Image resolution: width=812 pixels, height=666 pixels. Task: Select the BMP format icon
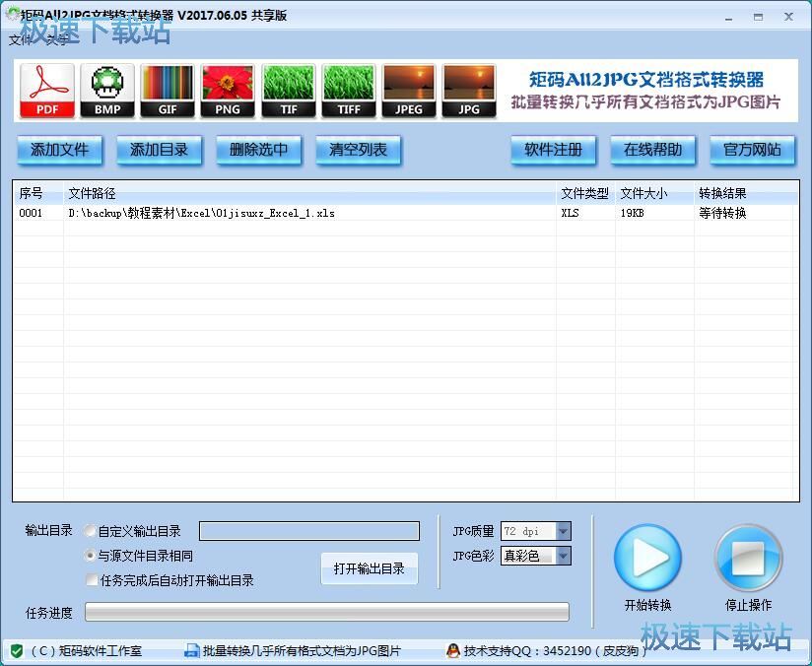[x=106, y=89]
